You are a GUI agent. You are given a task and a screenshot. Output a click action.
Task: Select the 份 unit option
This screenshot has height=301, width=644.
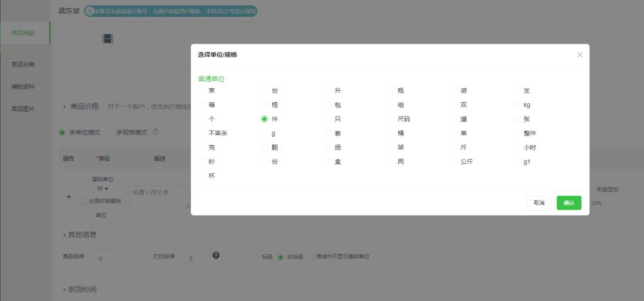pyautogui.click(x=265, y=162)
